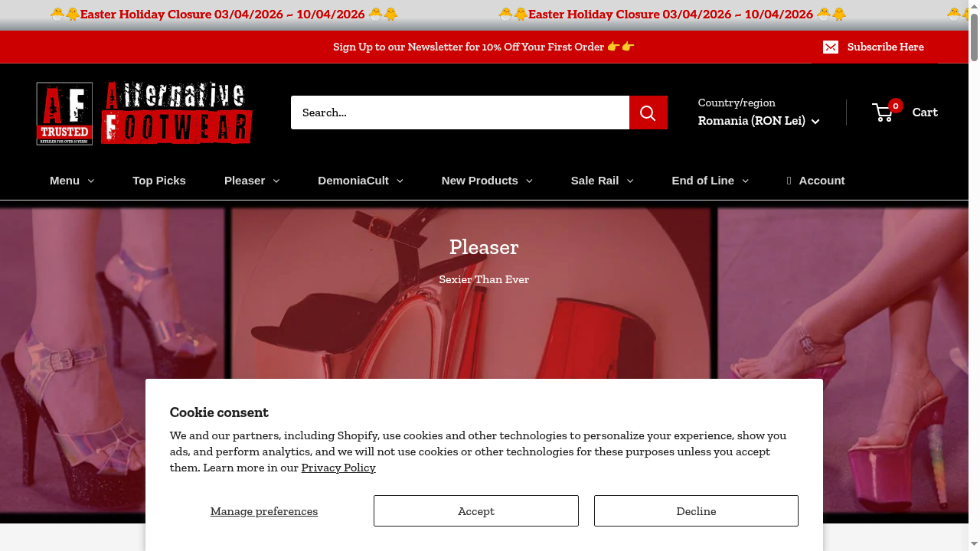The width and height of the screenshot is (980, 551).
Task: Click the envelope icon beside Subscribe Here
Action: click(831, 47)
